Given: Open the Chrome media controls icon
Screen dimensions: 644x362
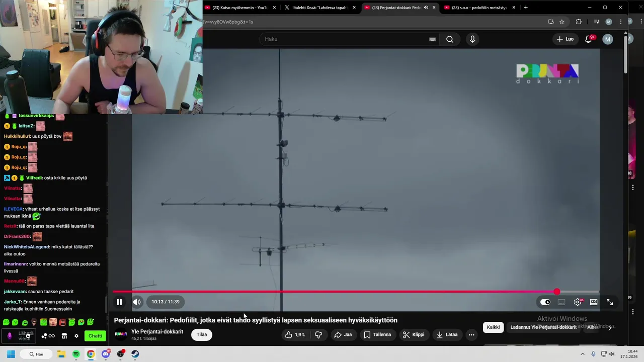Looking at the screenshot, I should click(x=597, y=22).
